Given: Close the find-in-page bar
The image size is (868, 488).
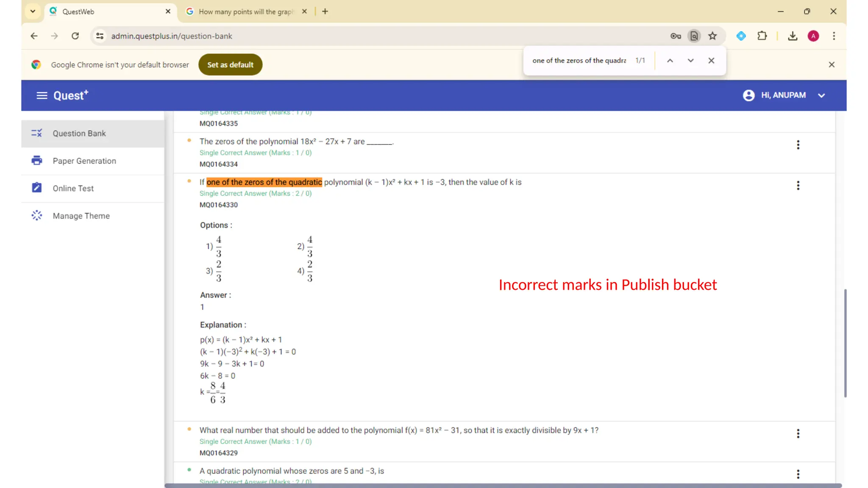Looking at the screenshot, I should pyautogui.click(x=711, y=61).
